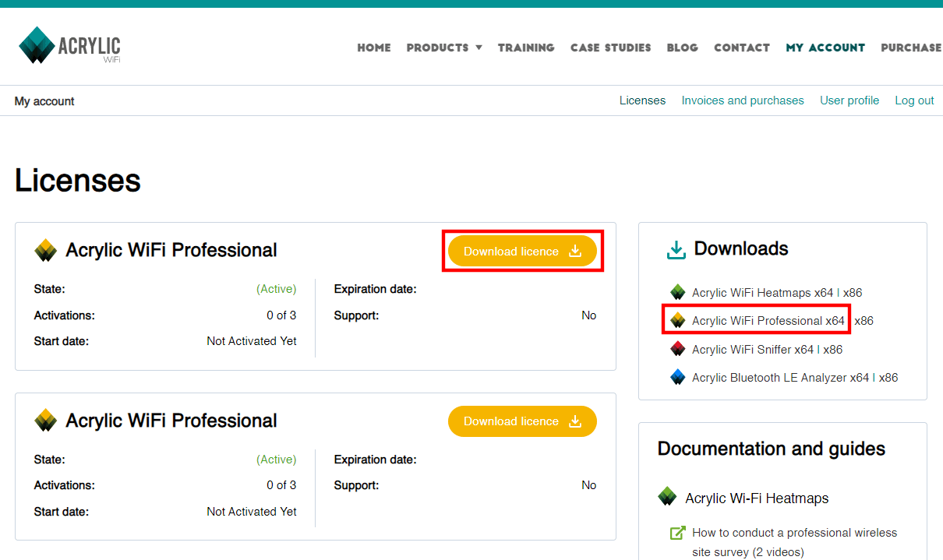Open the Blog page
The width and height of the screenshot is (943, 560).
(683, 48)
